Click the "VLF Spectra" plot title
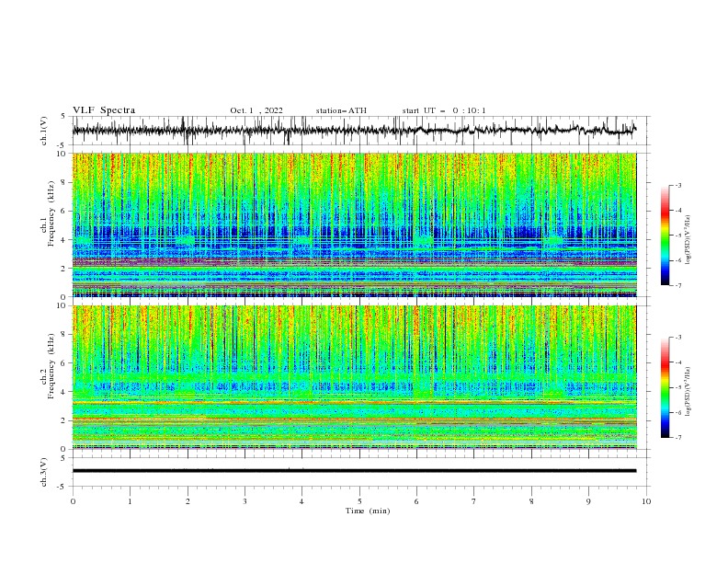The height and width of the screenshot is (563, 728). (104, 110)
